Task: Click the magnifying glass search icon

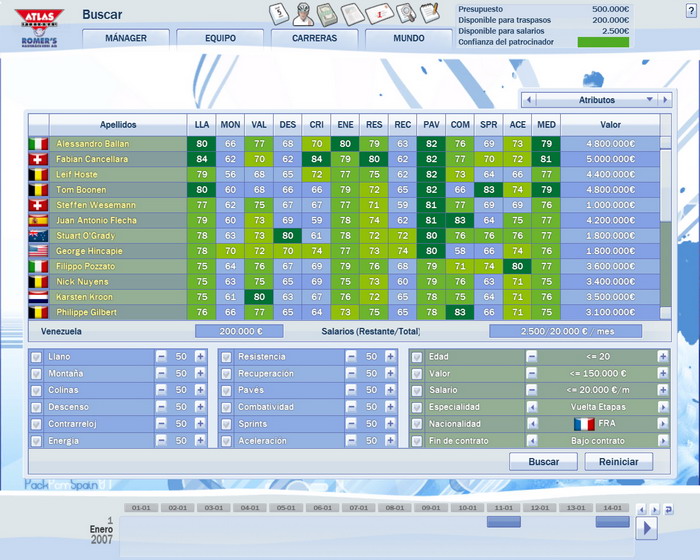Action: [x=405, y=14]
